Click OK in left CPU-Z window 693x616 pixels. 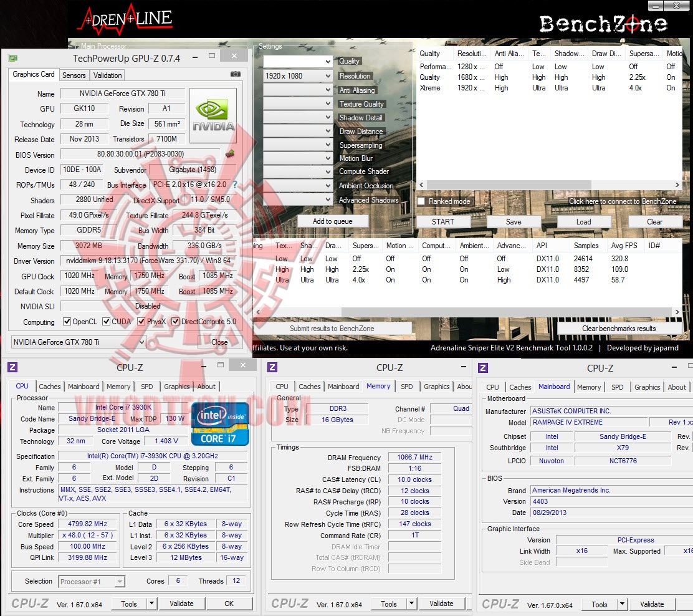pos(229,604)
